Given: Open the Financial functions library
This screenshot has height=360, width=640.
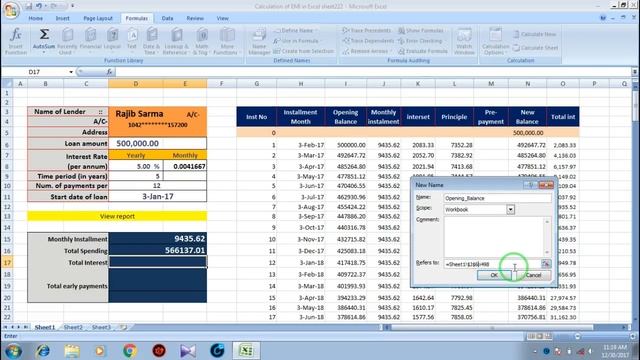Looking at the screenshot, I should point(90,41).
